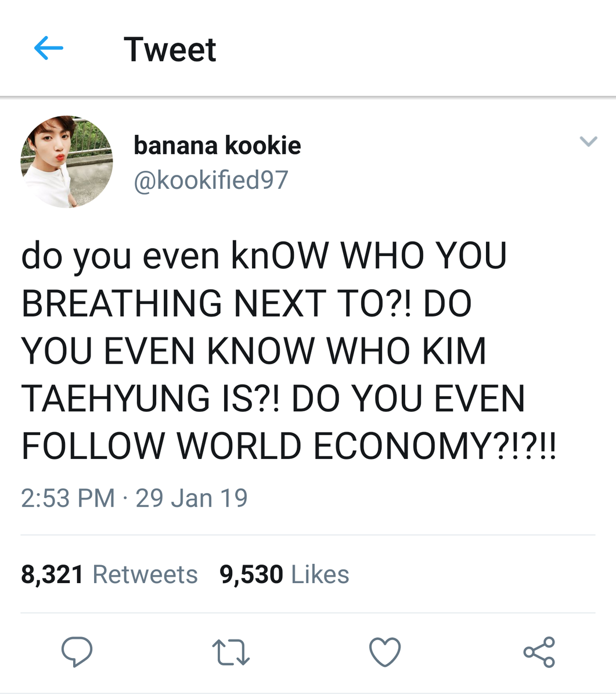Screen dimensions: 616x697
Task: Retweet this post with the retweet icon
Action: click(231, 652)
